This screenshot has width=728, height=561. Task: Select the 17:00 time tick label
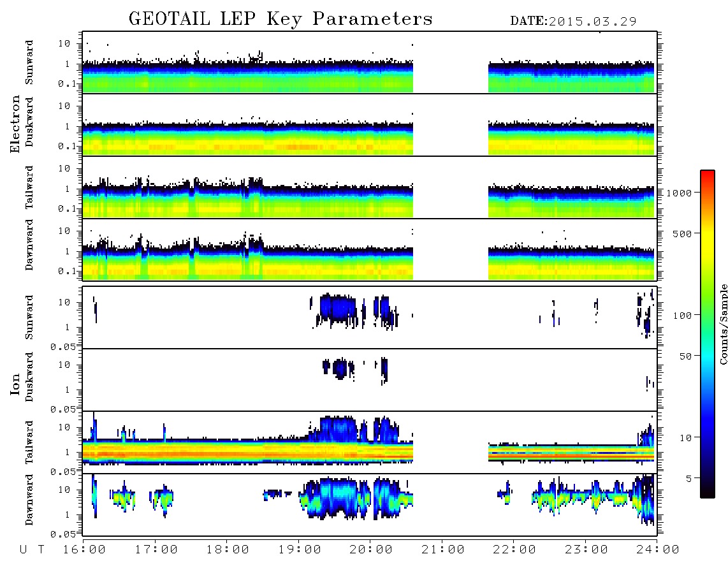156,550
